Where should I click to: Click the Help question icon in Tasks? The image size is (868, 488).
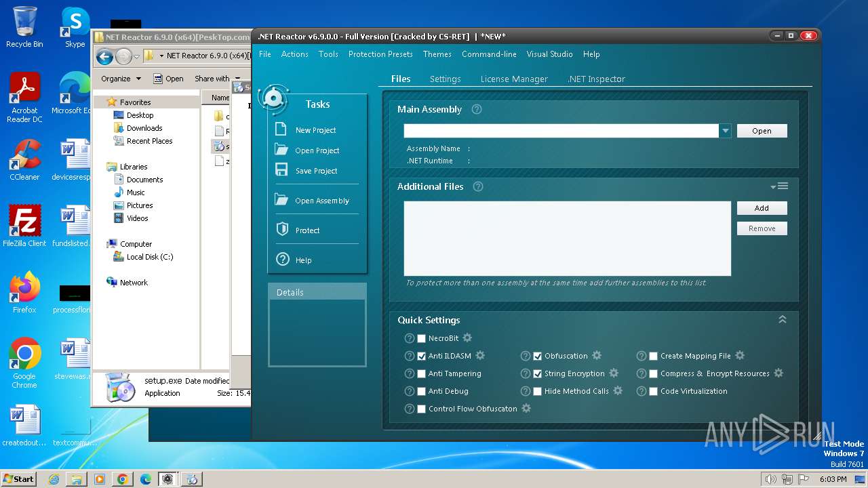click(282, 260)
